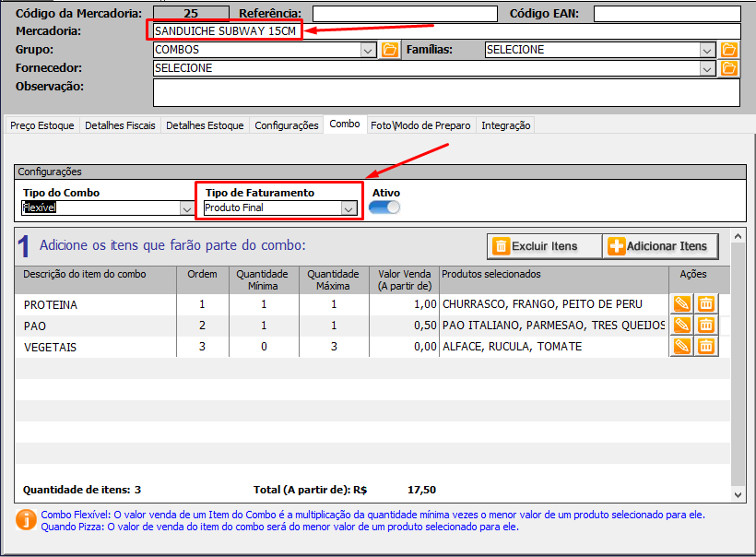This screenshot has width=756, height=557.
Task: Edit the PAO combo item
Action: pos(682,325)
